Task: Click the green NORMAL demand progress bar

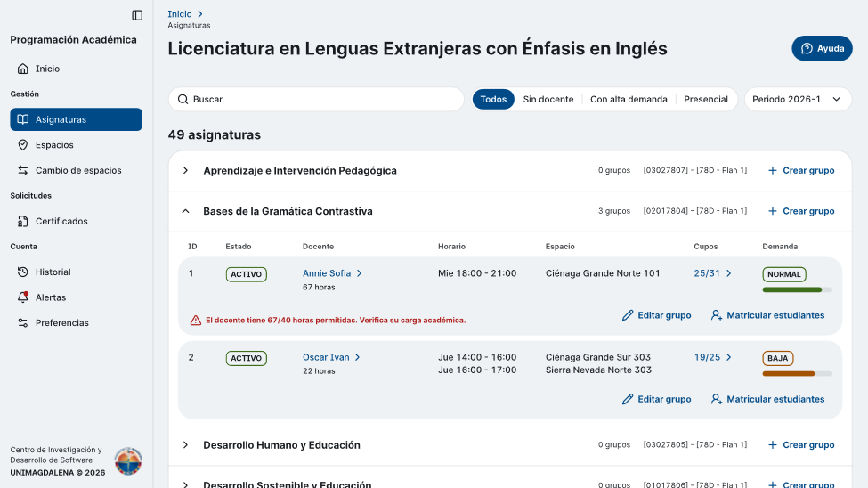Action: 797,289
